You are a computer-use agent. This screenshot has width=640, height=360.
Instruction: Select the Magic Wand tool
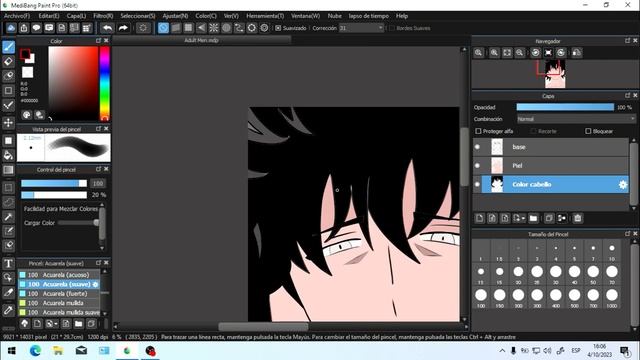tap(9, 217)
